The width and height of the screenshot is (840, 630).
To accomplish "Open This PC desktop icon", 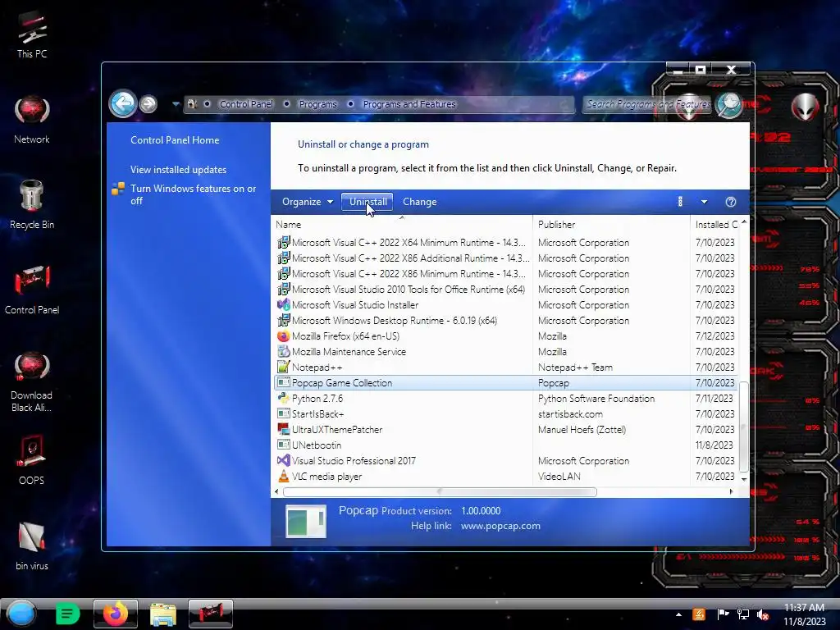I will (x=32, y=35).
